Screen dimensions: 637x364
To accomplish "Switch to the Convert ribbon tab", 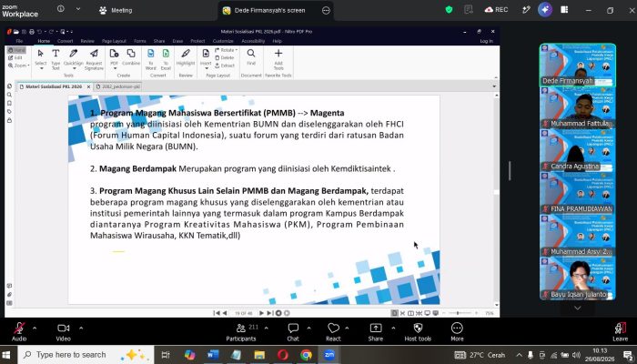I will point(65,41).
